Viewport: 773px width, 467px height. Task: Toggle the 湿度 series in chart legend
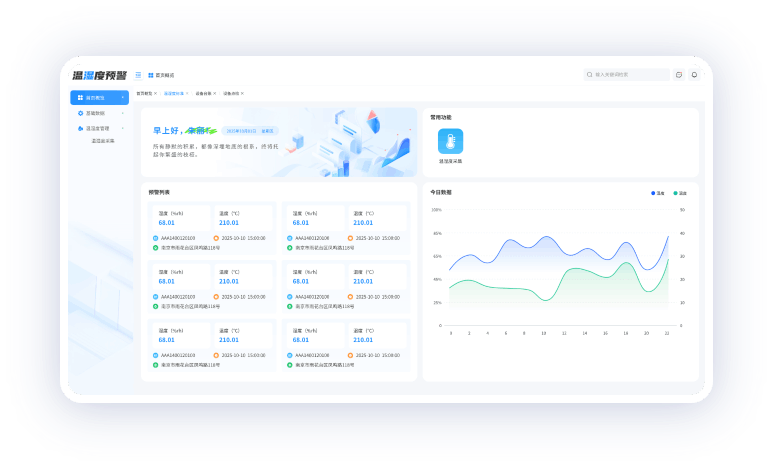[680, 192]
